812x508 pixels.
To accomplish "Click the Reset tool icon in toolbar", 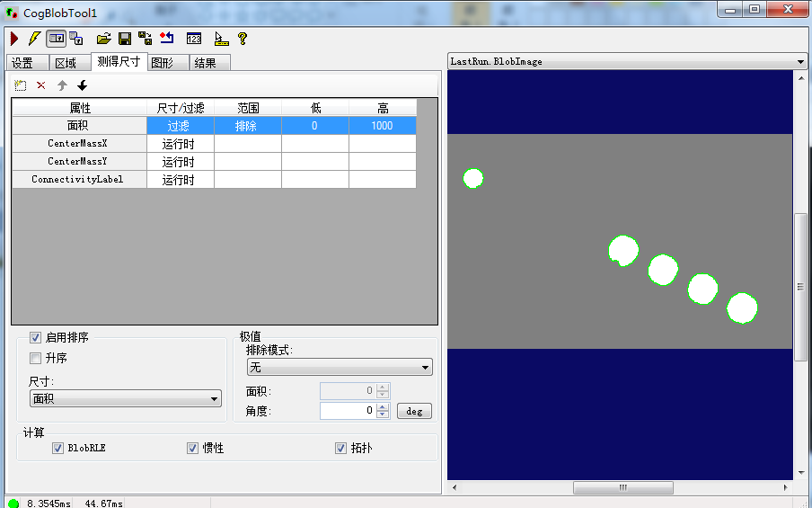I will coord(167,39).
